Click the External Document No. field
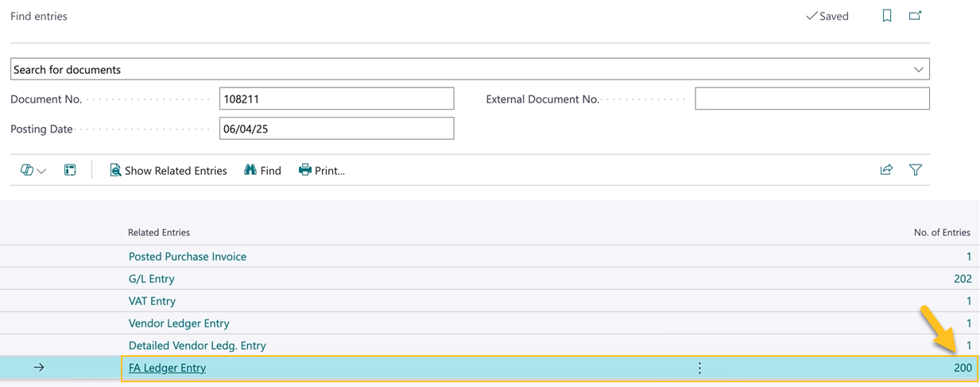 pyautogui.click(x=812, y=99)
